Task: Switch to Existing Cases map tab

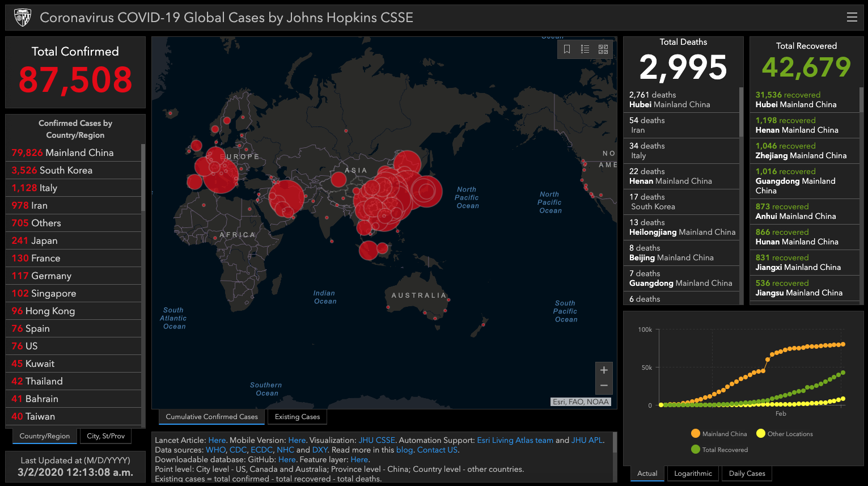Action: click(297, 417)
